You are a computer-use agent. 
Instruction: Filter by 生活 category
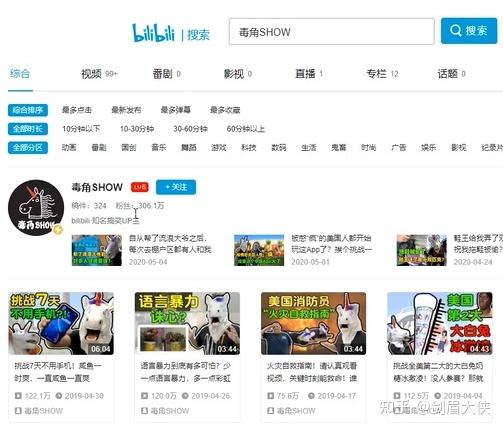pyautogui.click(x=309, y=147)
